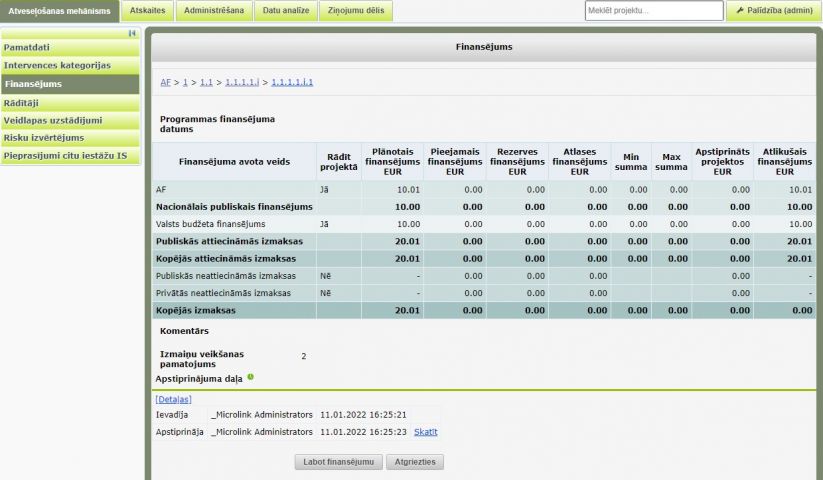Select the Datu analīze tab
The width and height of the screenshot is (823, 480).
click(x=285, y=11)
